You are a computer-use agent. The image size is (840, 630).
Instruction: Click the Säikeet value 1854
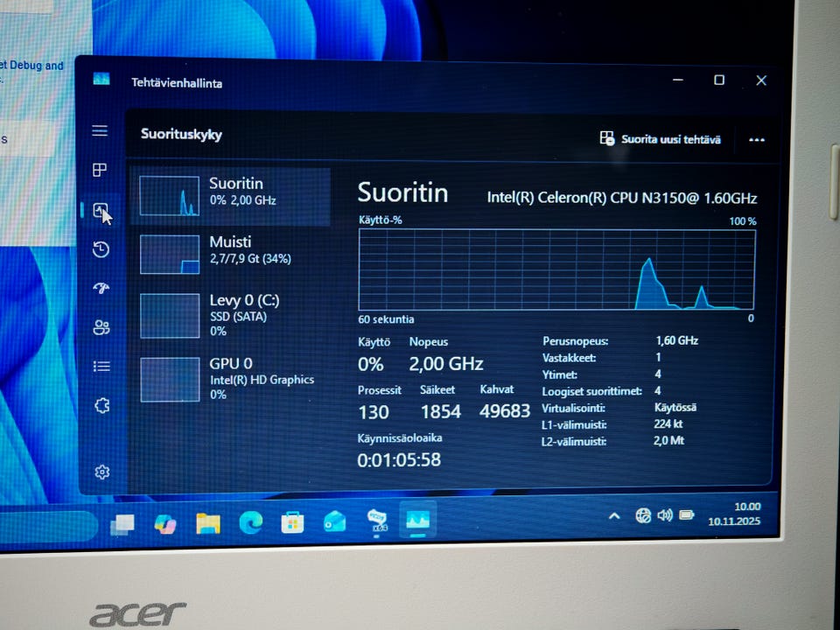point(440,411)
